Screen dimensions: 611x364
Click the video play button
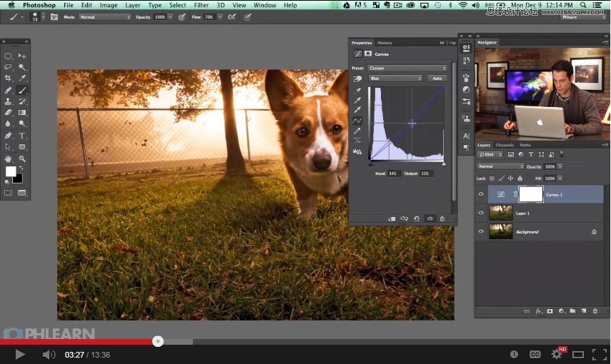point(19,355)
